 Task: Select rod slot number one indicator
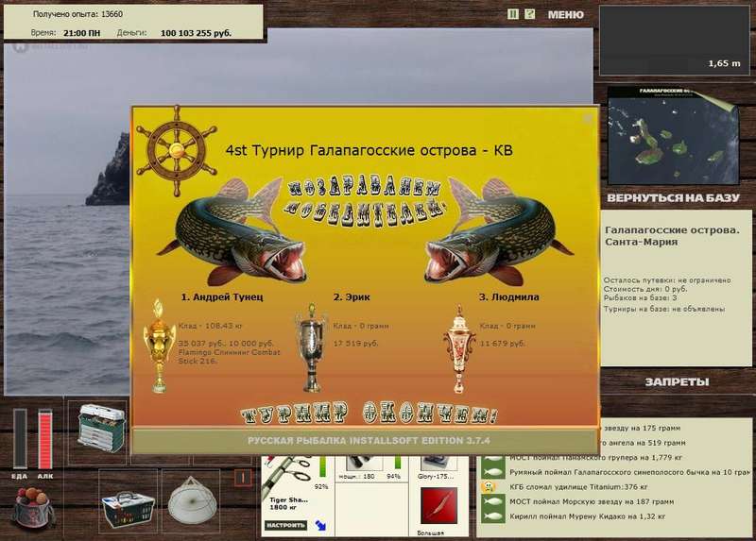243,477
